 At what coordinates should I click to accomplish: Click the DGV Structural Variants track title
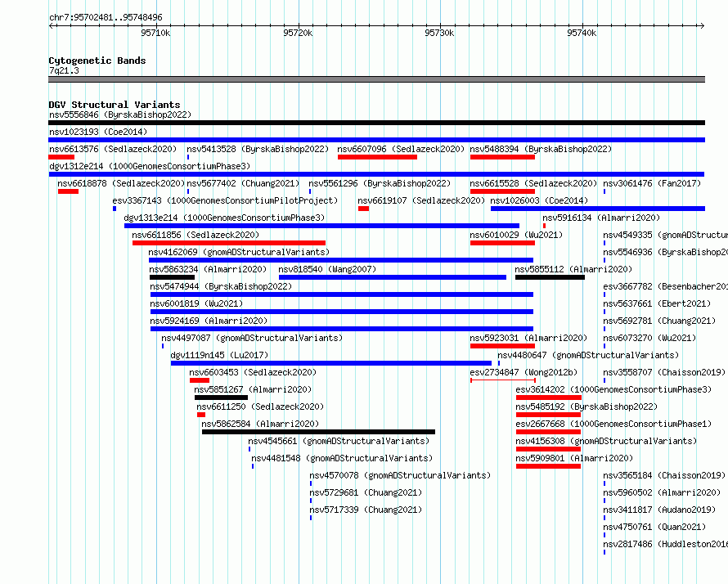point(115,105)
